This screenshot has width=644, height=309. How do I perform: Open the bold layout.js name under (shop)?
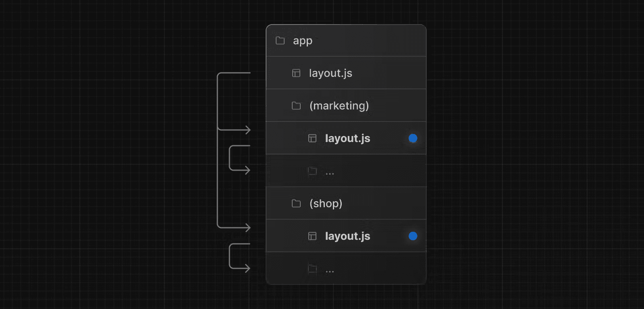[347, 236]
